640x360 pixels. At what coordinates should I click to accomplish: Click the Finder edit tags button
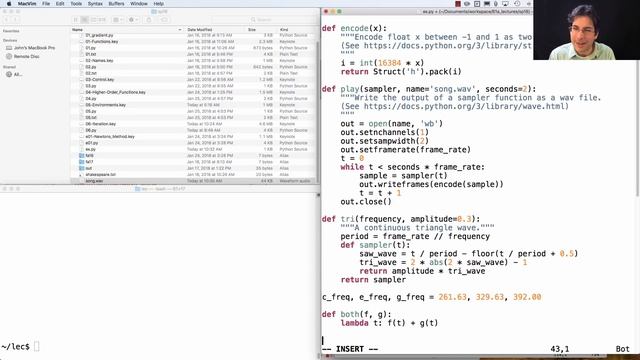click(164, 20)
